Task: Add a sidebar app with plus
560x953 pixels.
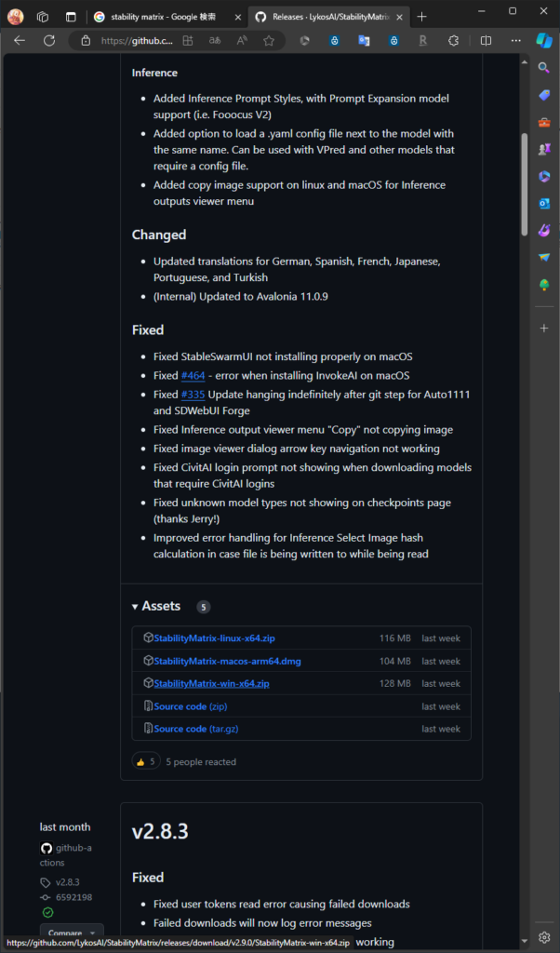Action: click(x=544, y=329)
